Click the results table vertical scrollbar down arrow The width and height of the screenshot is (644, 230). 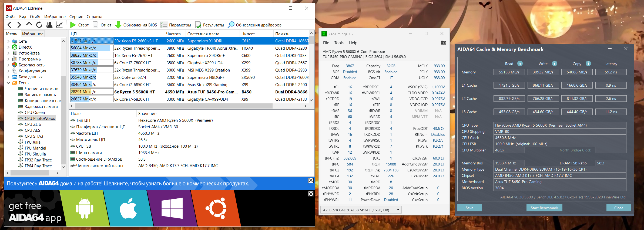[x=311, y=100]
